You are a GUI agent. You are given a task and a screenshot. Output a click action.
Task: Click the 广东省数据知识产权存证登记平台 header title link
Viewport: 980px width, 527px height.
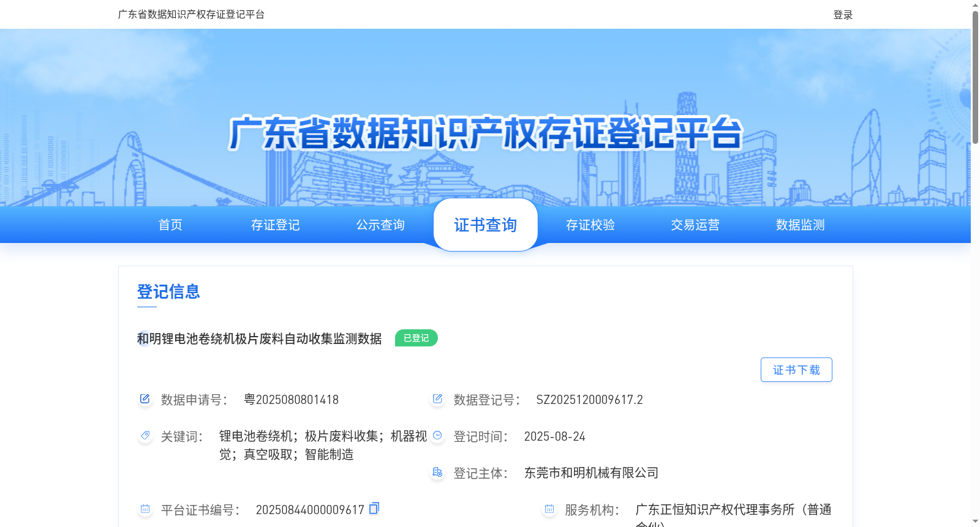pos(191,14)
